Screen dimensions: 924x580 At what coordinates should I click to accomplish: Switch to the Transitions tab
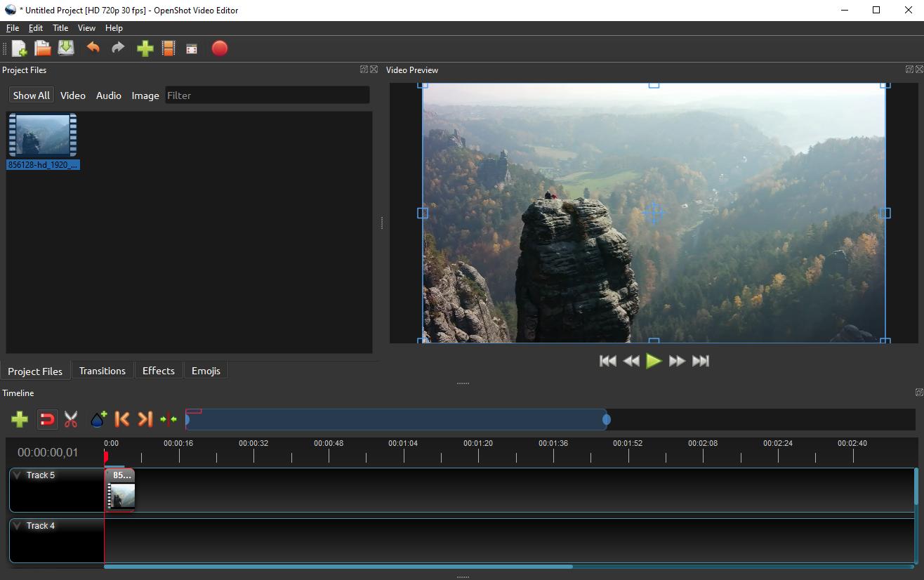click(x=103, y=370)
